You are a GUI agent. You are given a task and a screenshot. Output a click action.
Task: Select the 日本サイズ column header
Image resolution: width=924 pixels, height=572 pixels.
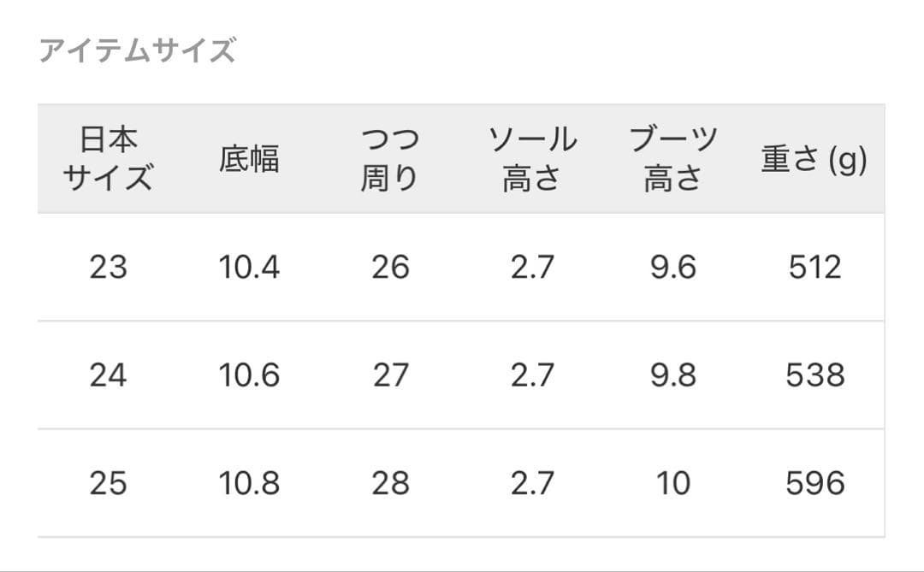tap(108, 159)
